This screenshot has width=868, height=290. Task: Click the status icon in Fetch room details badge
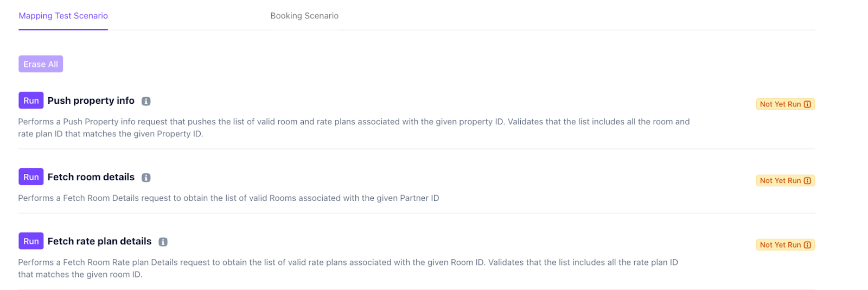pyautogui.click(x=807, y=181)
